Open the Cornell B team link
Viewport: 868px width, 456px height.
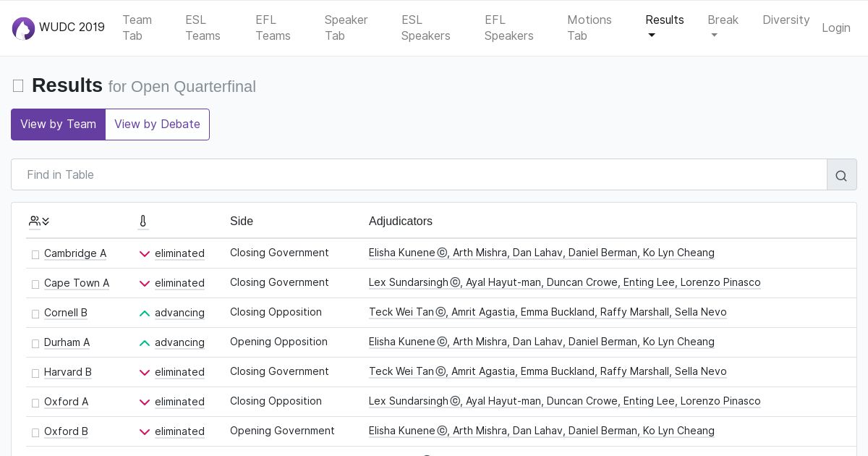66,313
